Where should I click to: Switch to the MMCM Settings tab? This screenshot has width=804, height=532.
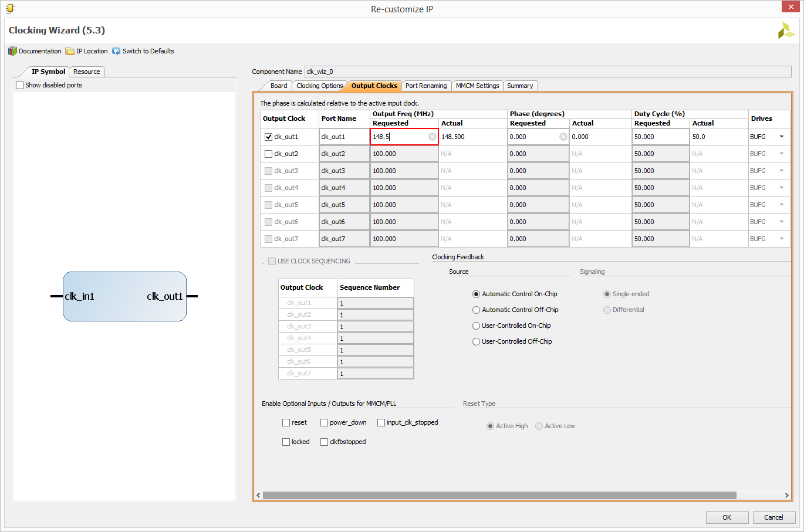tap(477, 86)
